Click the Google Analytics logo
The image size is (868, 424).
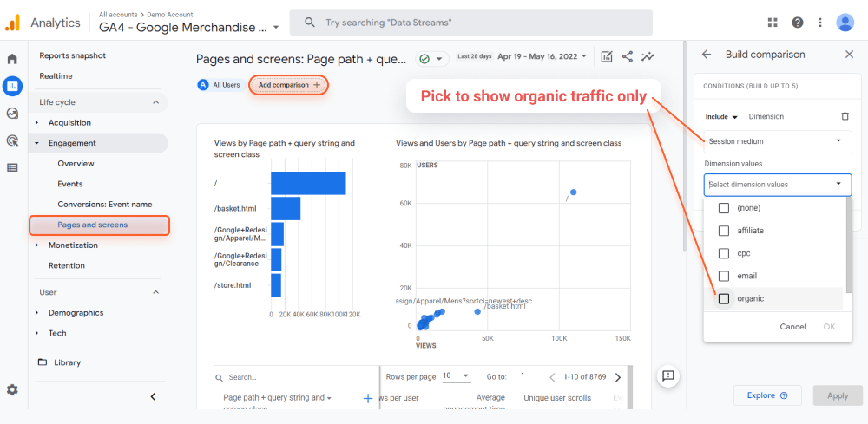point(12,23)
